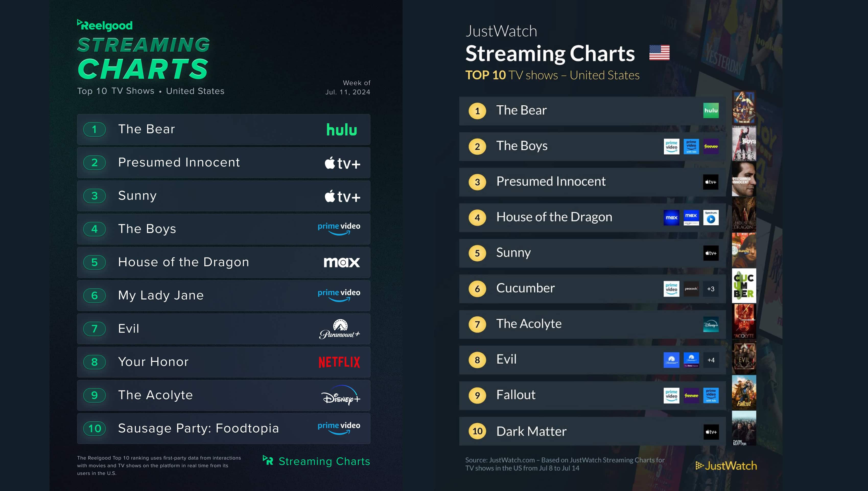The width and height of the screenshot is (868, 491).
Task: Click the Max logo in Reelgood's House of the Dragon row
Action: click(341, 262)
